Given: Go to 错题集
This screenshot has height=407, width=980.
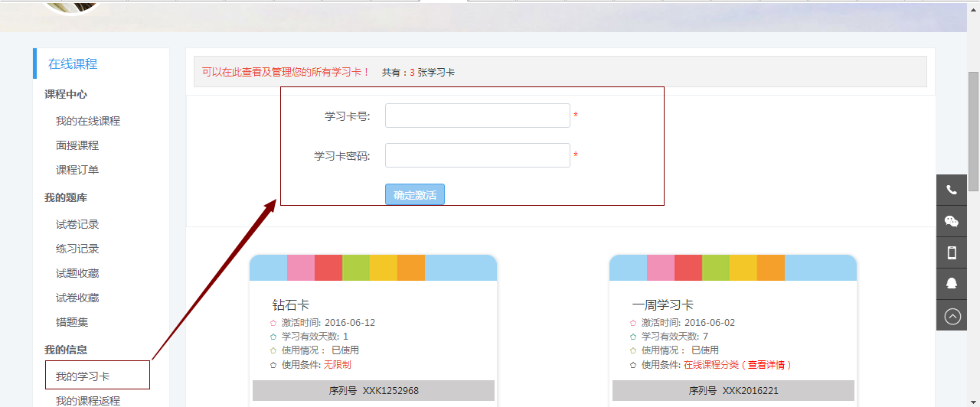Looking at the screenshot, I should click(x=72, y=322).
